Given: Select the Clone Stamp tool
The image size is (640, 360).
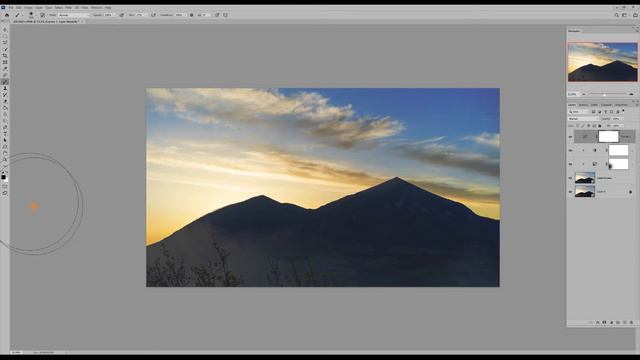Looking at the screenshot, I should [x=5, y=89].
